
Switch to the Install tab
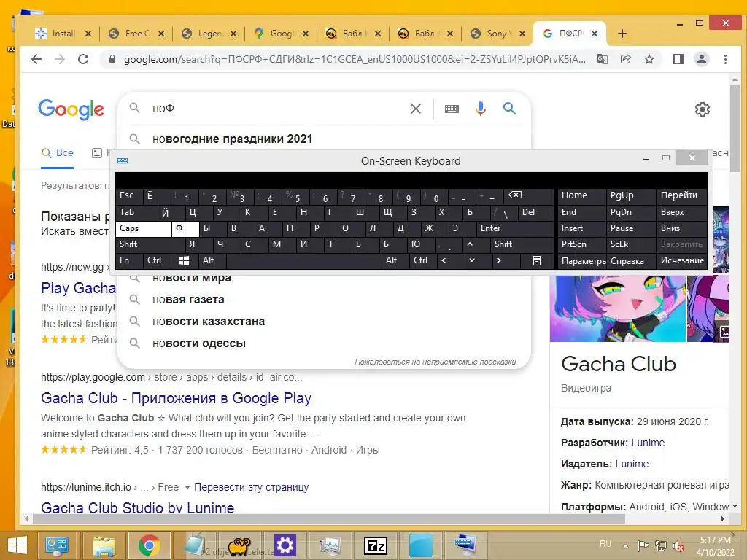(63, 34)
